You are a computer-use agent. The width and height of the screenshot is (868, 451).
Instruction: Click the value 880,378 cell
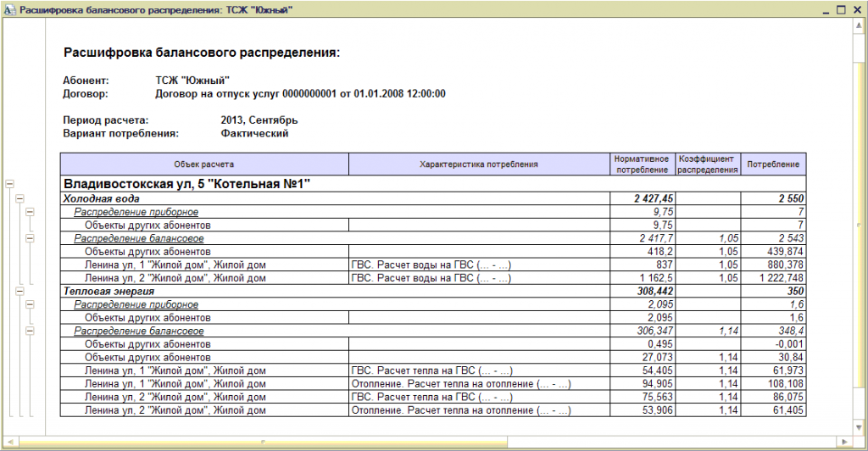[773, 265]
